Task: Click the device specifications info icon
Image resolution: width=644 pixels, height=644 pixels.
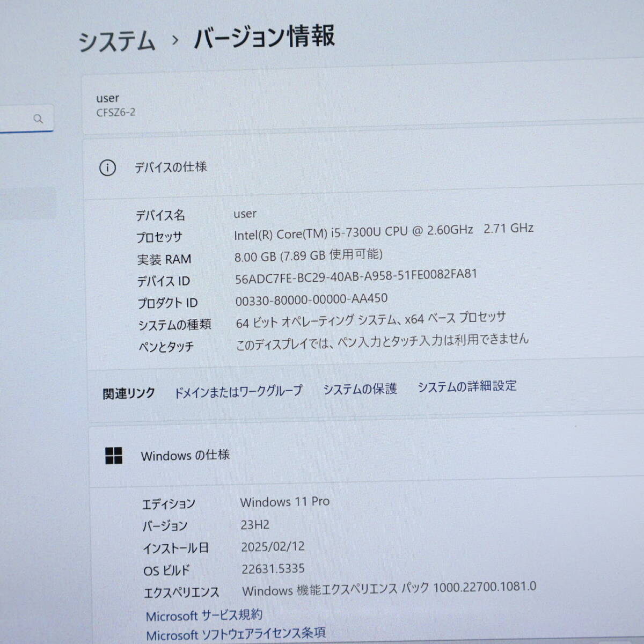Action: coord(107,168)
